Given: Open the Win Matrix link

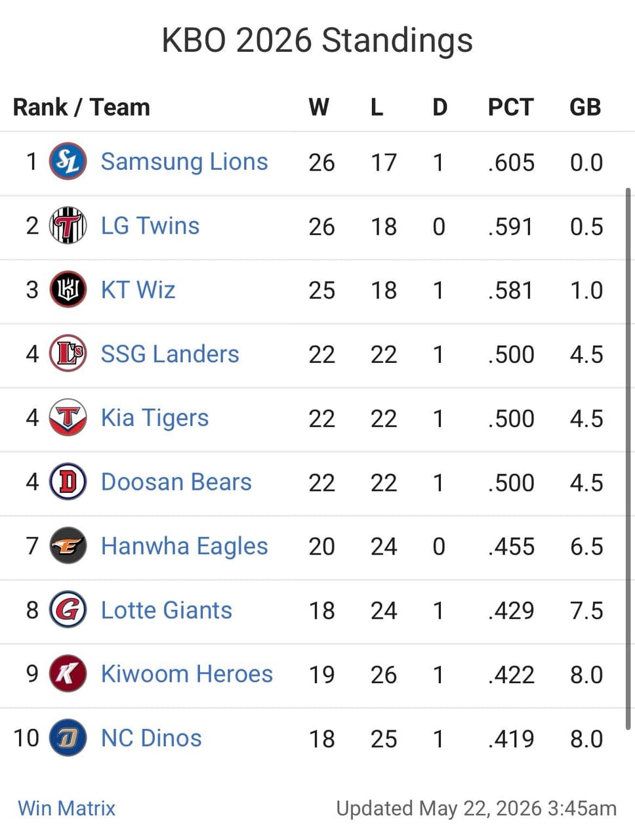Looking at the screenshot, I should (x=67, y=808).
